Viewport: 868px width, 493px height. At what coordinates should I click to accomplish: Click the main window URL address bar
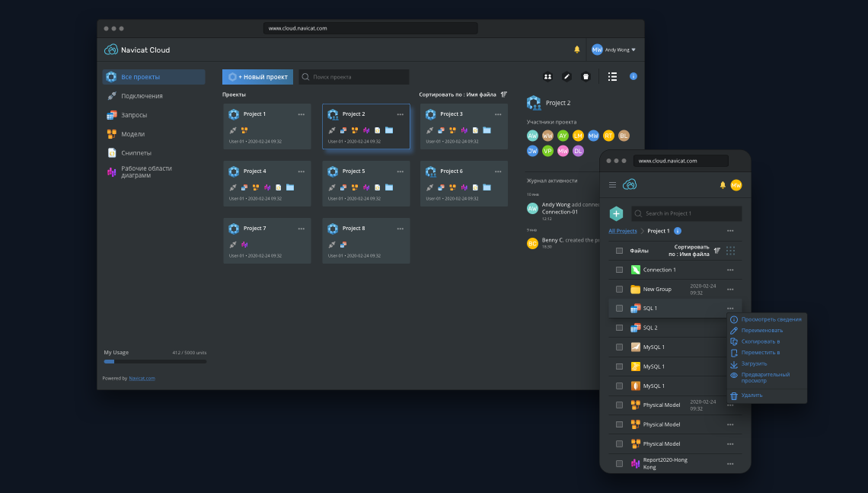pyautogui.click(x=370, y=28)
